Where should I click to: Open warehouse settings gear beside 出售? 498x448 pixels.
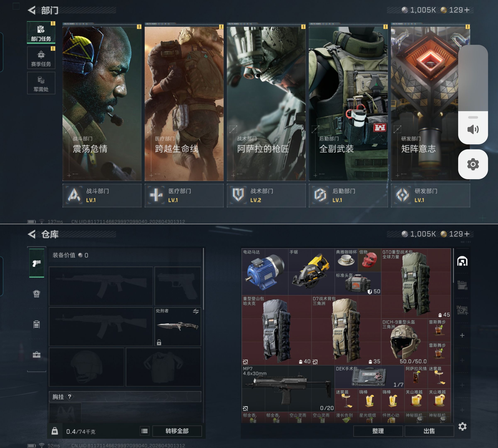pyautogui.click(x=462, y=426)
